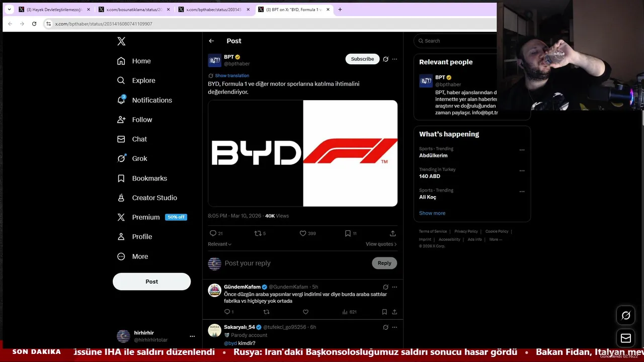Open the Follow section

point(134,120)
